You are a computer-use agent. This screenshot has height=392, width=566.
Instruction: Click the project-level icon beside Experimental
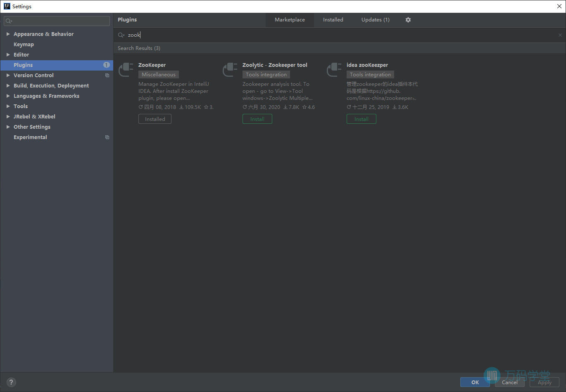pos(107,137)
